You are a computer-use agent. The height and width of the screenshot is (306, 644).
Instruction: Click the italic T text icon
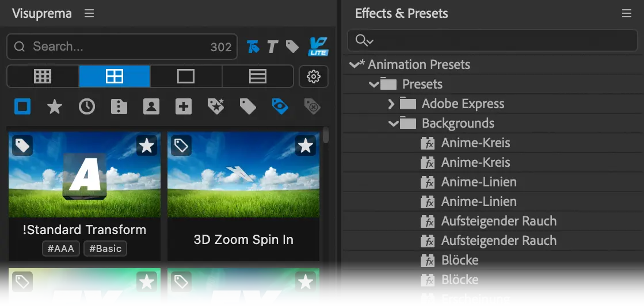click(x=272, y=47)
